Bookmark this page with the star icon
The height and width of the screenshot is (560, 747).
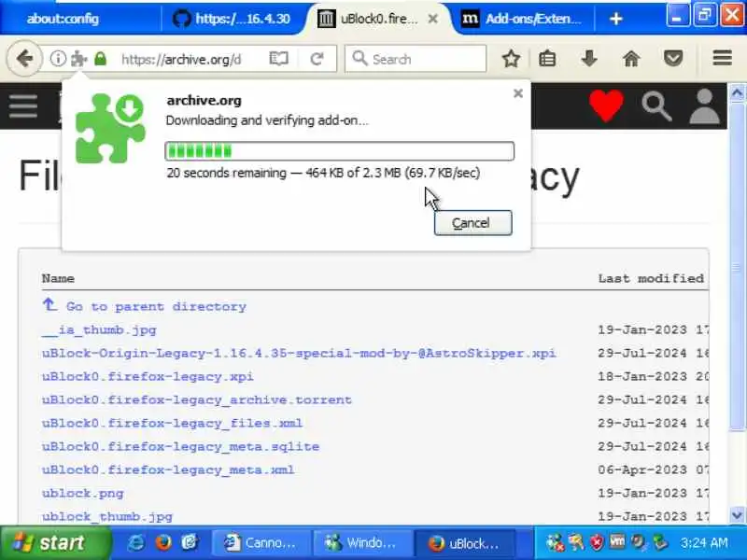click(511, 59)
